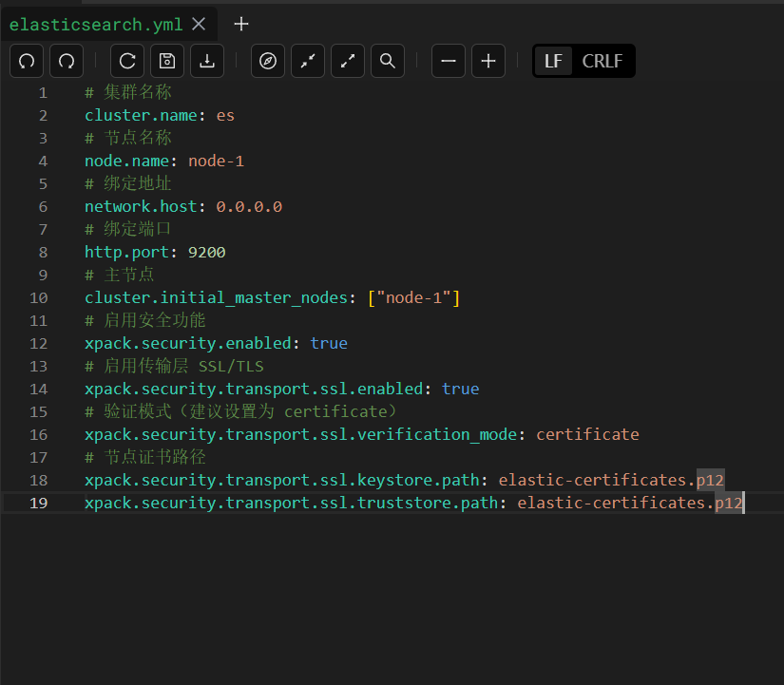Click the 'cluster.name' key text
The width and height of the screenshot is (784, 685).
[x=141, y=116]
